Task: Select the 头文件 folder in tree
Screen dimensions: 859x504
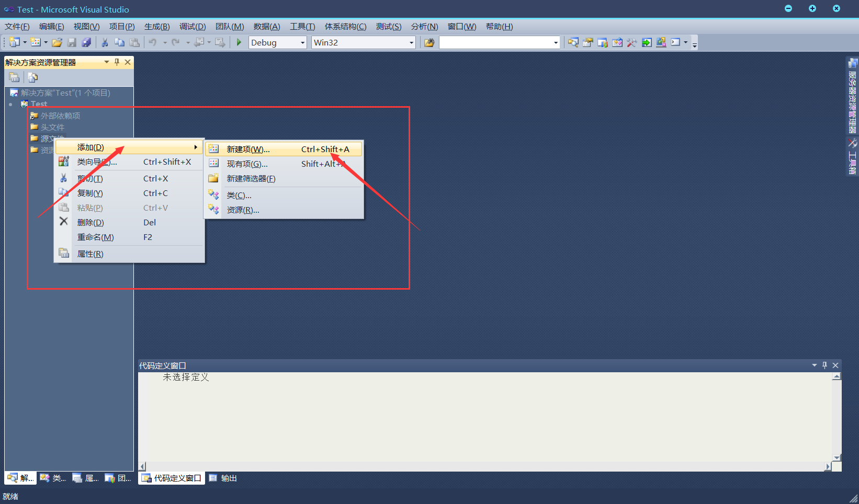Action: (x=52, y=127)
